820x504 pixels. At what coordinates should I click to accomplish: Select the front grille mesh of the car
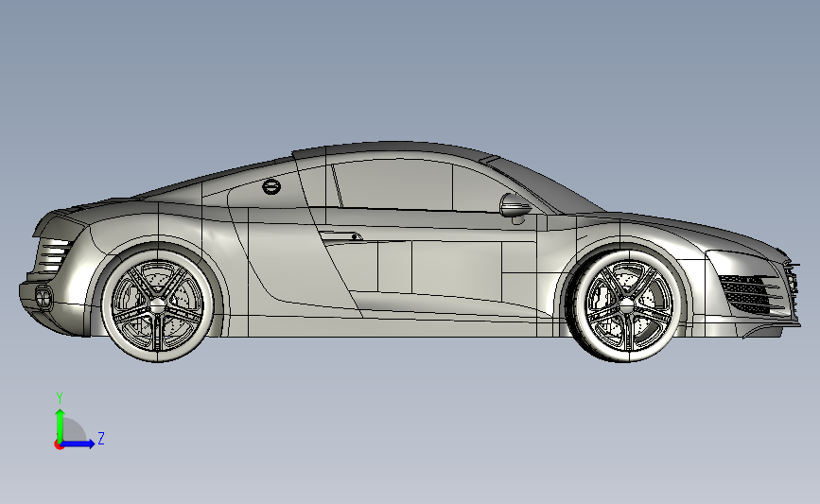(746, 294)
